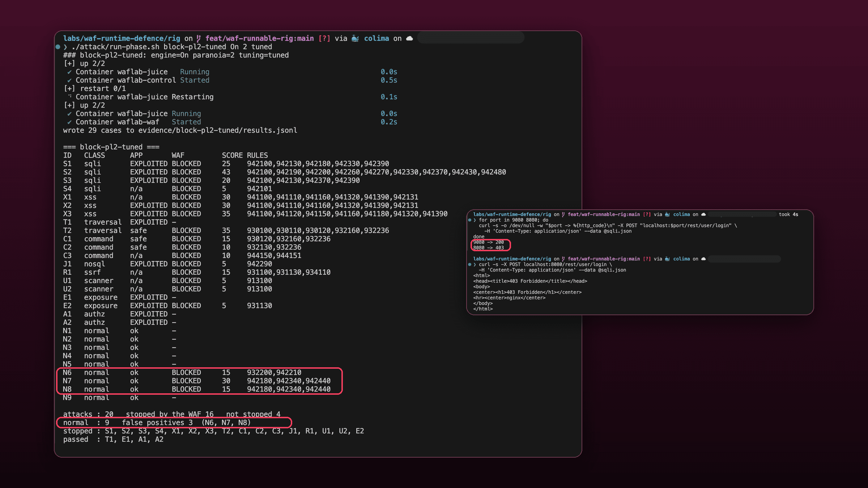Click '8080 -> 403' result in small terminal
868x488 pixels.
coord(488,248)
